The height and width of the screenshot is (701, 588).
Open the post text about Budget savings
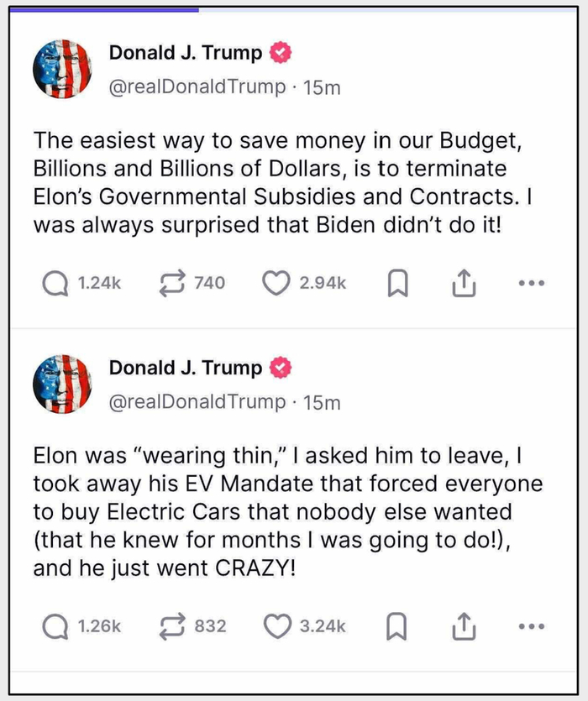(x=269, y=182)
